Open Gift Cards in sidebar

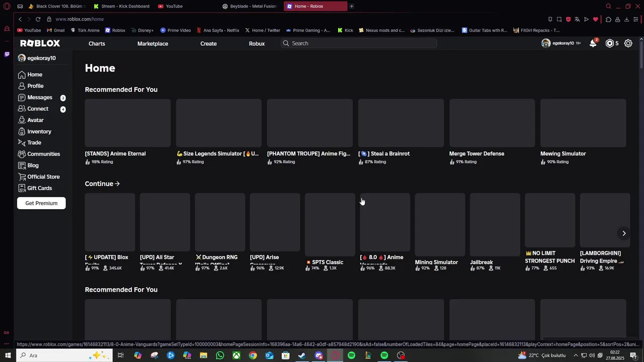(35, 188)
